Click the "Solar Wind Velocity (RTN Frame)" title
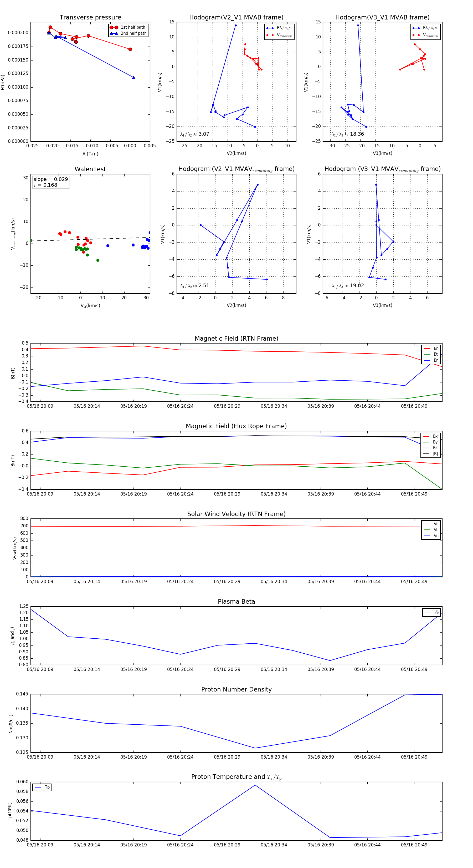 tap(236, 514)
